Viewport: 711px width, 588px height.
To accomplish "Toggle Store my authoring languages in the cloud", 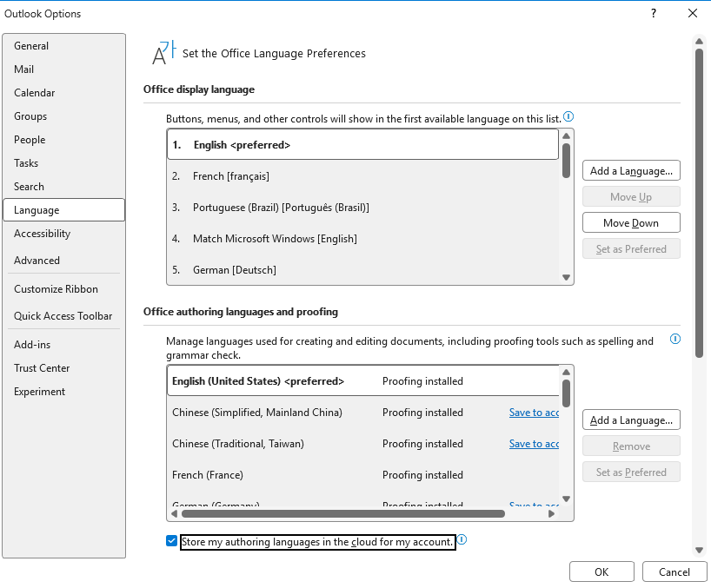I will (171, 541).
